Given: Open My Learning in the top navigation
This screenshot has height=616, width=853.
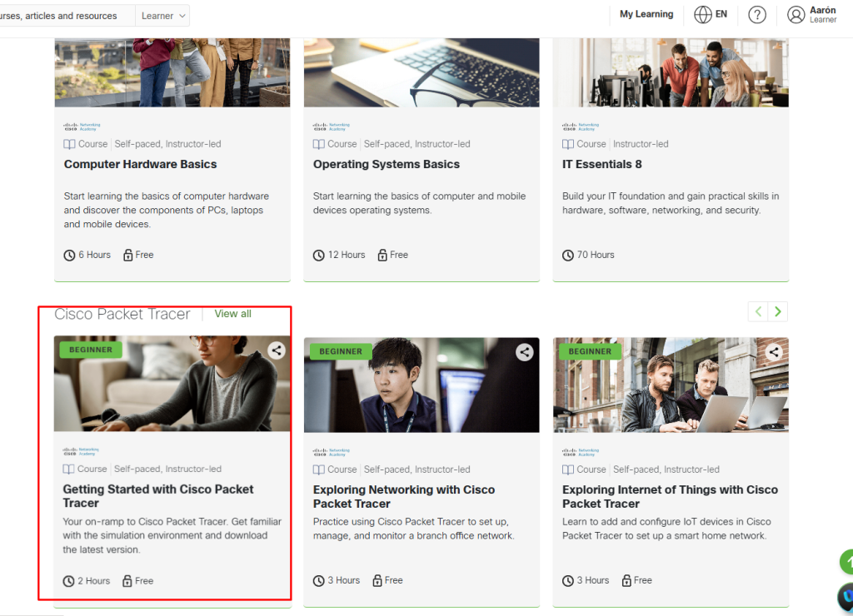Looking at the screenshot, I should pos(646,14).
